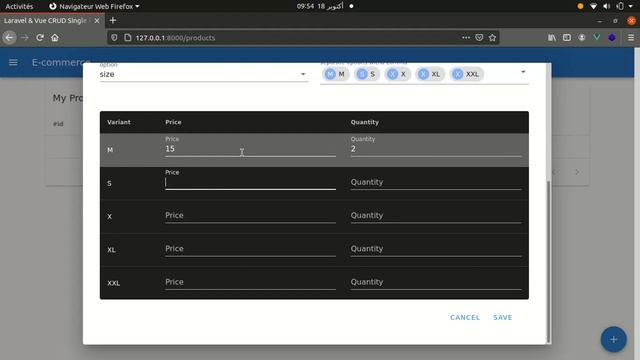Screen dimensions: 640x360
Task: Focus the Quantity field for variant XXL
Action: coord(436,282)
